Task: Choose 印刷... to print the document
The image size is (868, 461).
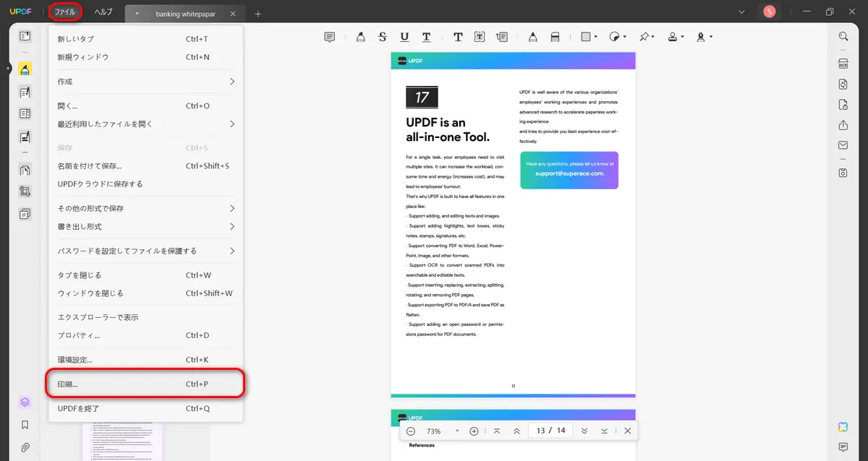Action: point(146,384)
